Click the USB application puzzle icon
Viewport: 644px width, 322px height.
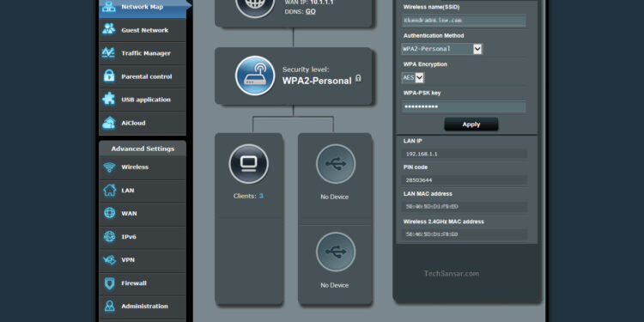coord(109,99)
